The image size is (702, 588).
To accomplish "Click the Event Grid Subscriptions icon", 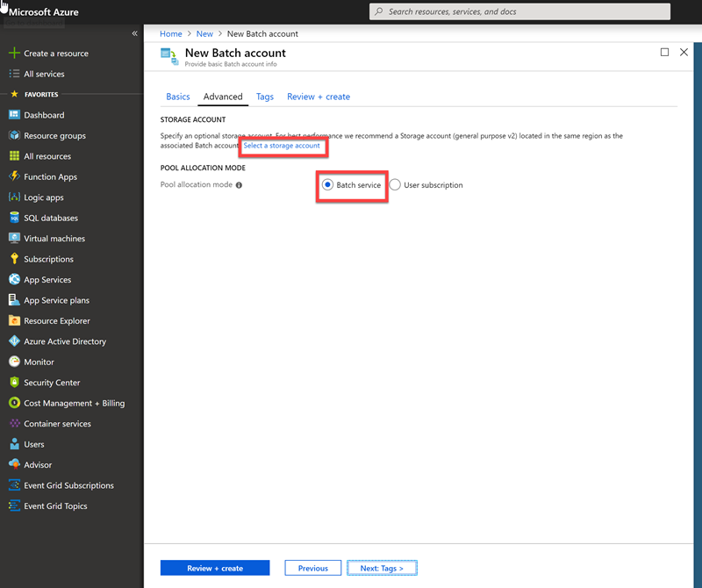I will (x=14, y=485).
